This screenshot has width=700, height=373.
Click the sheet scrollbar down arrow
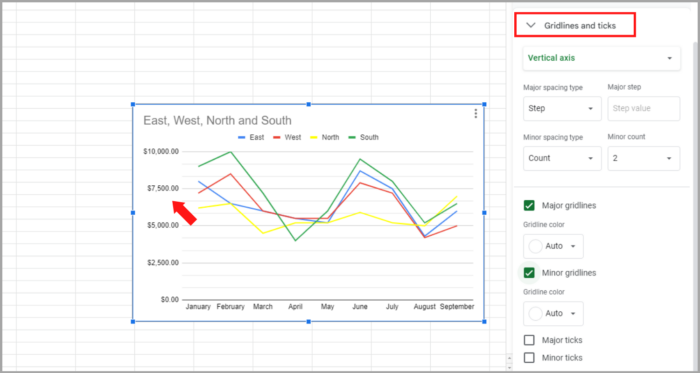coord(509,367)
